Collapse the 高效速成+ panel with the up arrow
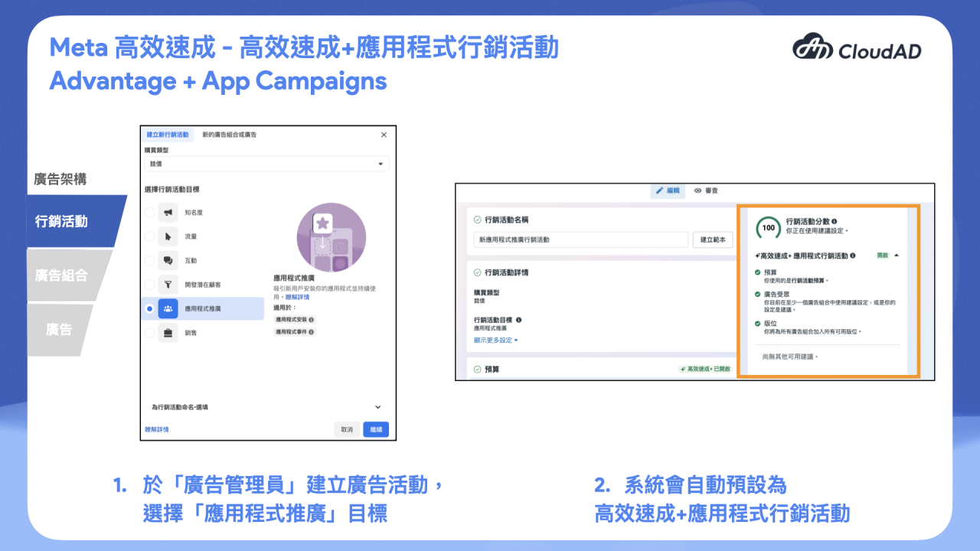Screen dimensions: 980x551 click(897, 256)
